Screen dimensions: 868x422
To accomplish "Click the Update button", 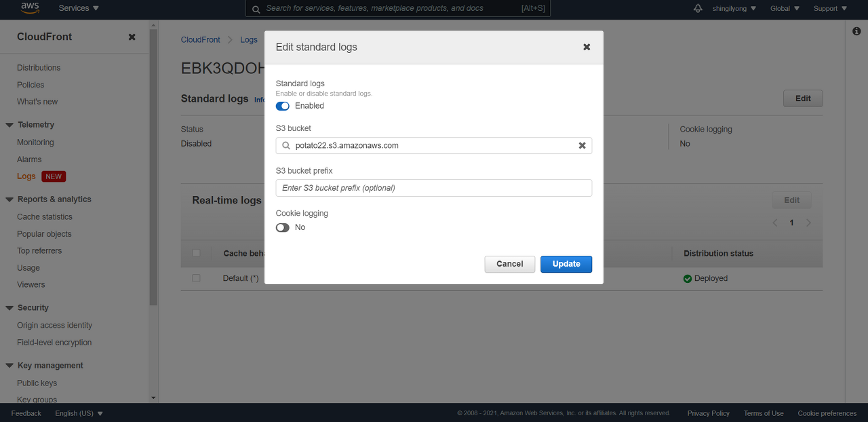I will 566,264.
